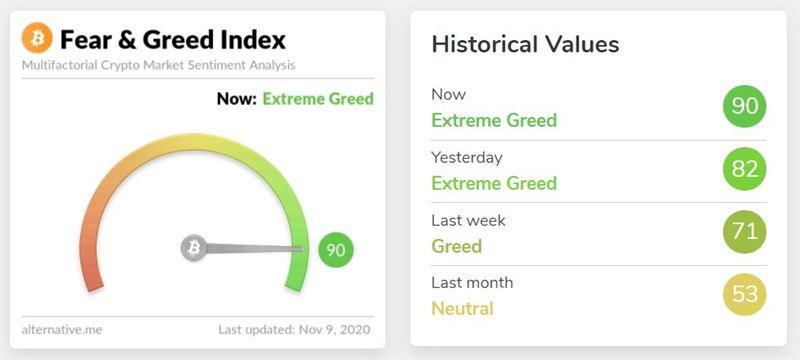Click the red fear end of gauge arc
Image resolution: width=800 pixels, height=360 pixels.
[93, 278]
